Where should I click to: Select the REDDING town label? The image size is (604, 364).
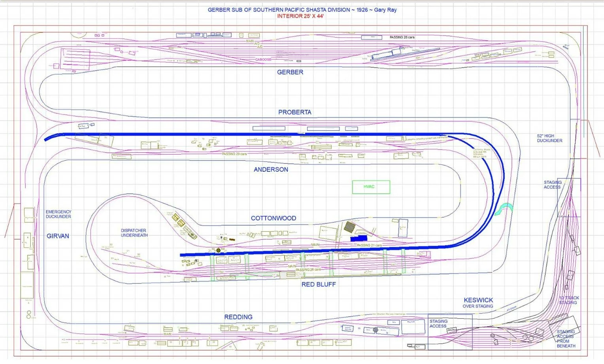238,317
